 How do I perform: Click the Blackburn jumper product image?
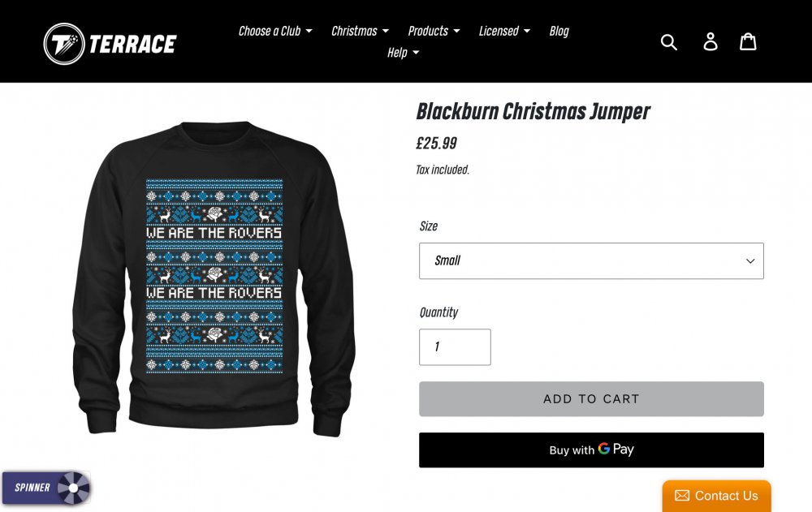point(214,278)
